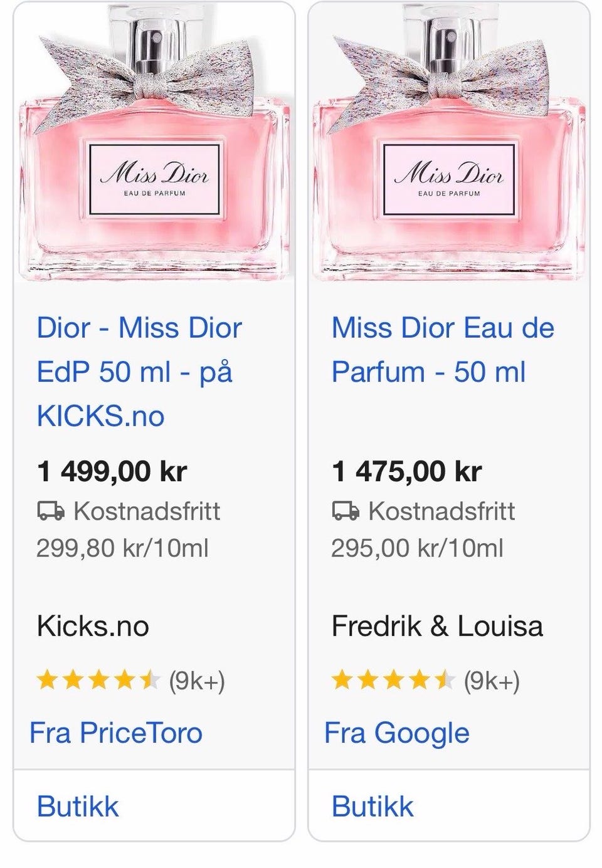Click the 1 475,00 kr price

[x=406, y=471]
